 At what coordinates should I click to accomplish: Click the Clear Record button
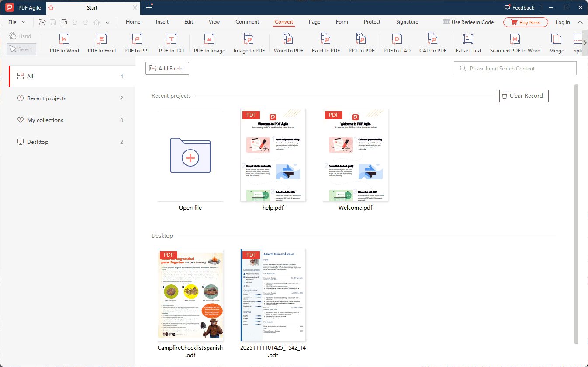(x=524, y=96)
